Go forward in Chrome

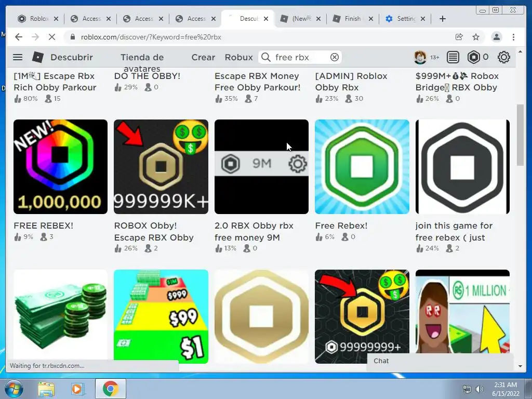[35, 37]
